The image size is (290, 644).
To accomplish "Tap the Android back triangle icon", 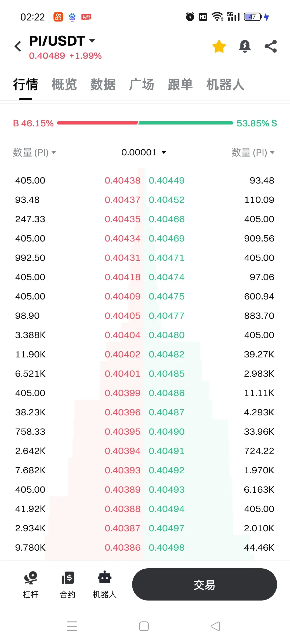I will (215, 626).
